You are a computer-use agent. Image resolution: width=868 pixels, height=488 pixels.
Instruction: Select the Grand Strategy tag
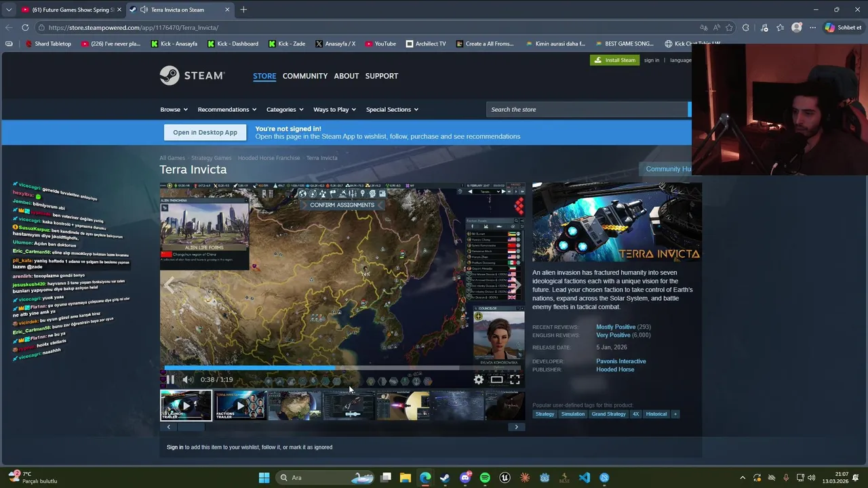click(x=608, y=414)
